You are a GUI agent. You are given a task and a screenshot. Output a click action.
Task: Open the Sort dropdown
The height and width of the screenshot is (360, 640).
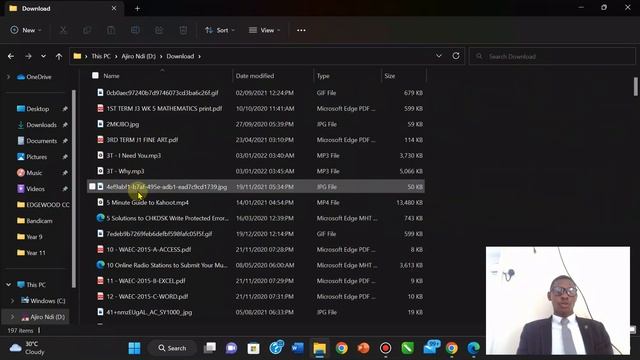point(220,30)
